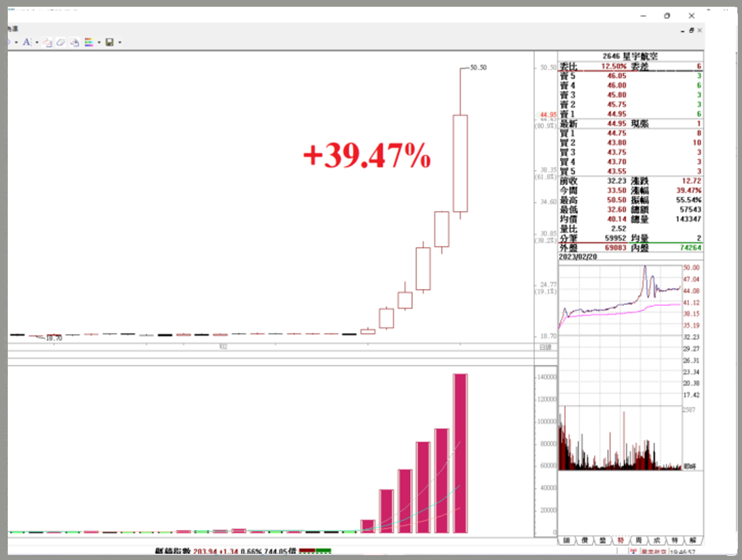
Task: Click the 總量 value 143347
Action: (688, 219)
